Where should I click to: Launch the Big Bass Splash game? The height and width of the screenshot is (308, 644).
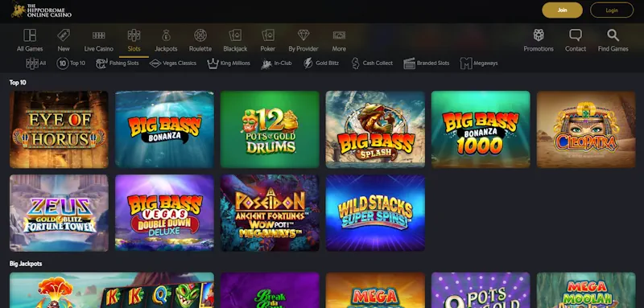375,129
